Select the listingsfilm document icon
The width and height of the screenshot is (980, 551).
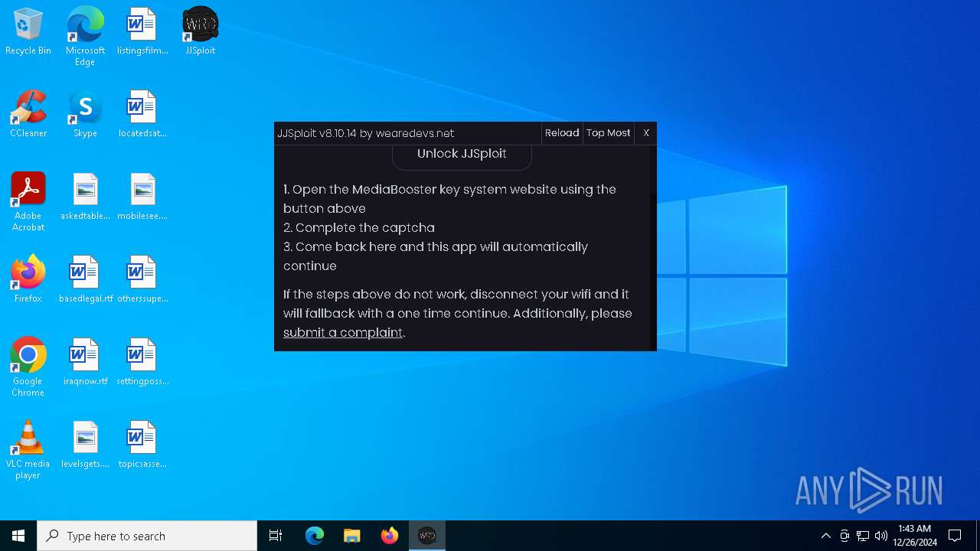pos(142,32)
